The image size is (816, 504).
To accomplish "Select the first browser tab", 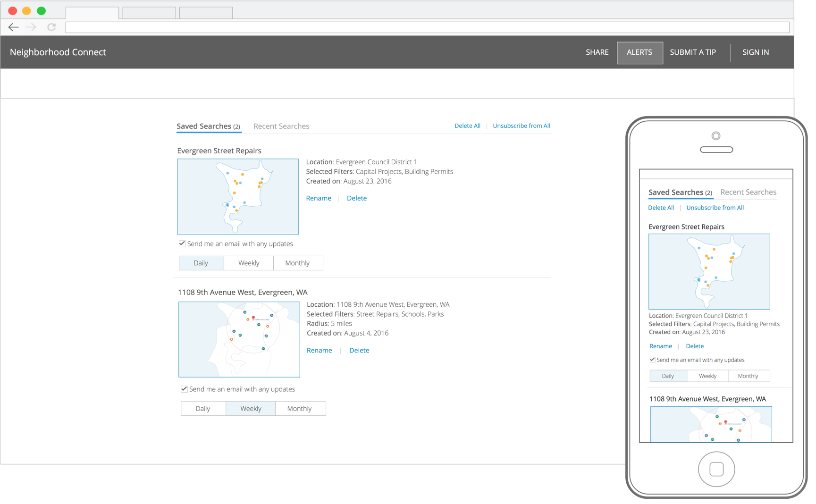I will pos(93,13).
